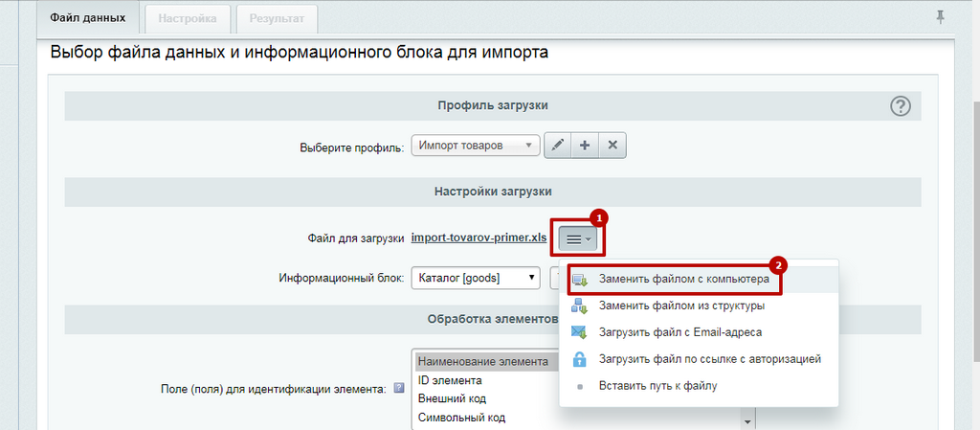
Task: Click the lock icon for authorized link upload
Action: (x=579, y=359)
